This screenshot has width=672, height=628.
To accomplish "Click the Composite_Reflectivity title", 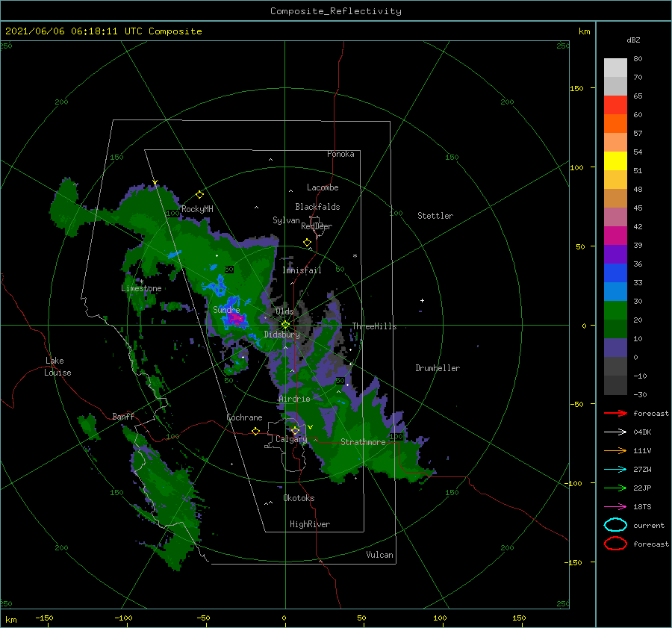I will click(x=336, y=11).
